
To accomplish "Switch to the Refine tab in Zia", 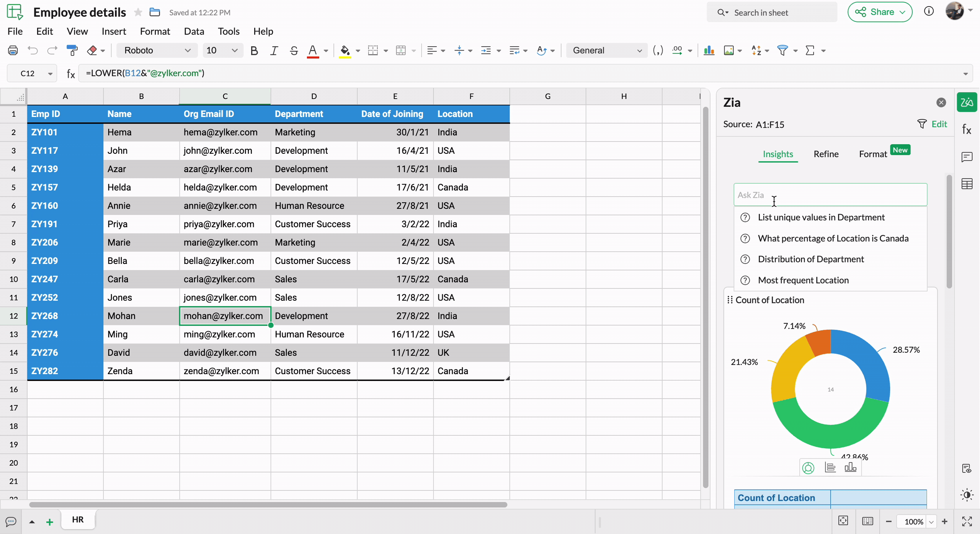I will 826,154.
